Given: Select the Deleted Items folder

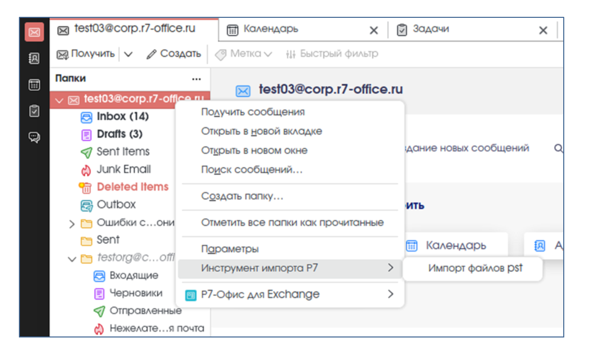Looking at the screenshot, I should [133, 187].
